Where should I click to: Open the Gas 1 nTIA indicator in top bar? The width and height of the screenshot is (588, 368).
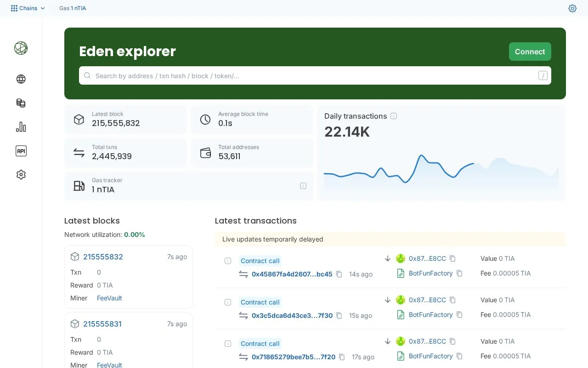point(73,8)
